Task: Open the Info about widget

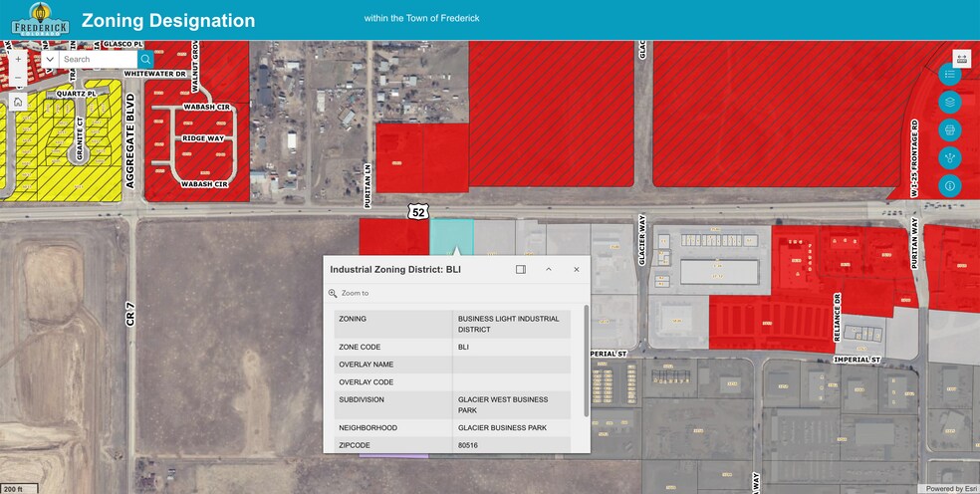Action: coord(949,185)
